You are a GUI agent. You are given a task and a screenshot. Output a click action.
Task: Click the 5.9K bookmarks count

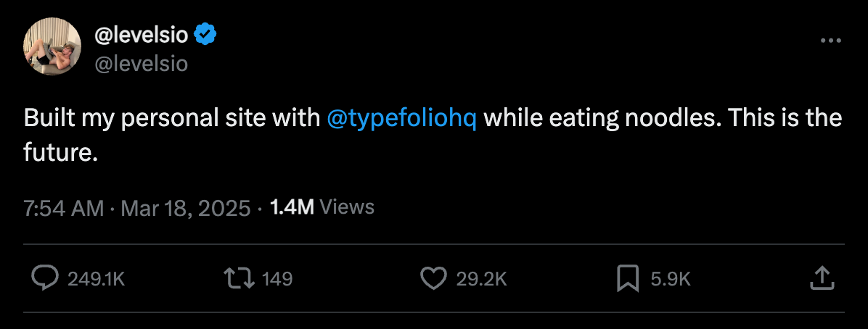[671, 279]
